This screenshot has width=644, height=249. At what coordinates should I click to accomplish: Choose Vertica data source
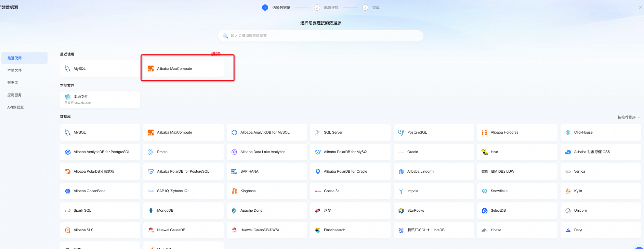point(601,172)
